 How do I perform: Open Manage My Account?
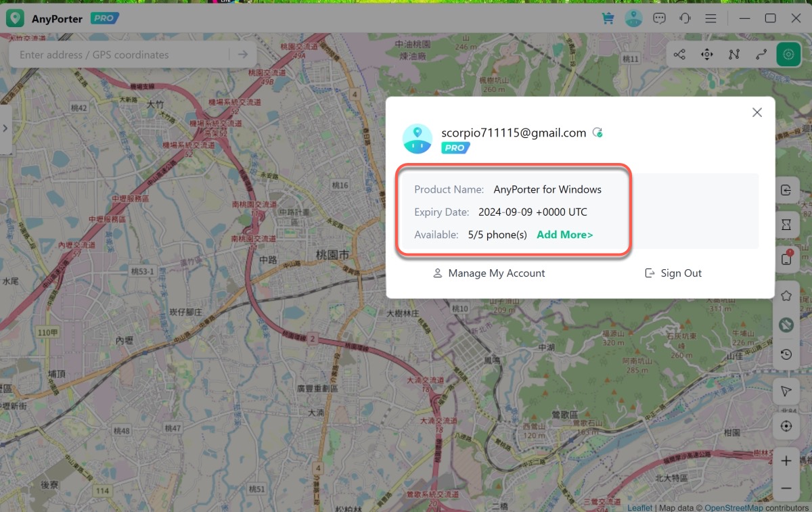[x=489, y=273]
